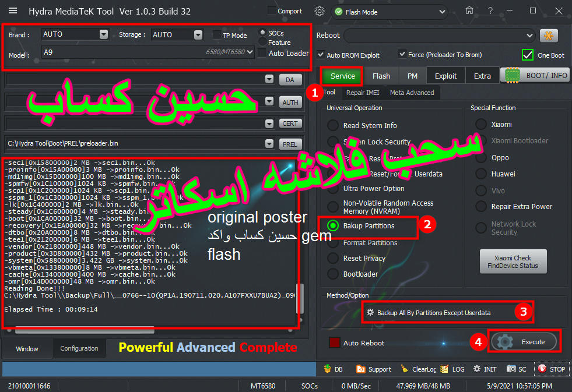Open the hamburger menu icon
Image resolution: width=572 pixels, height=392 pixels.
click(13, 11)
